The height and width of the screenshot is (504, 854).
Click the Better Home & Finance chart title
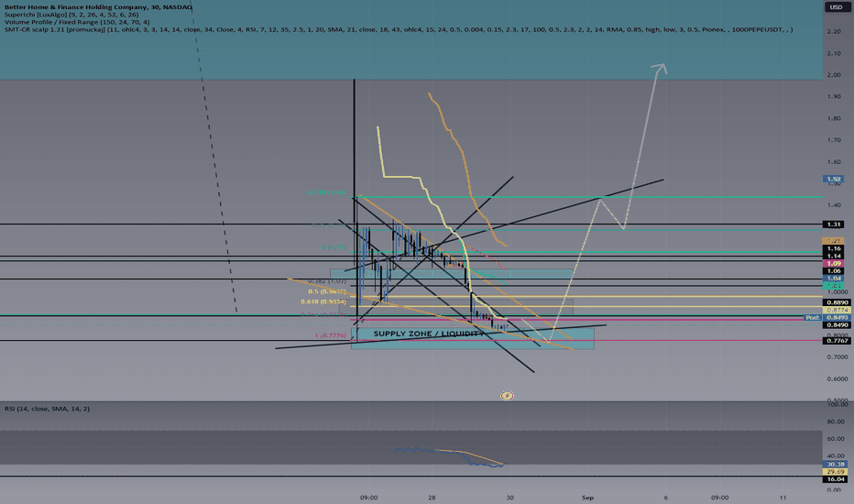click(x=98, y=7)
